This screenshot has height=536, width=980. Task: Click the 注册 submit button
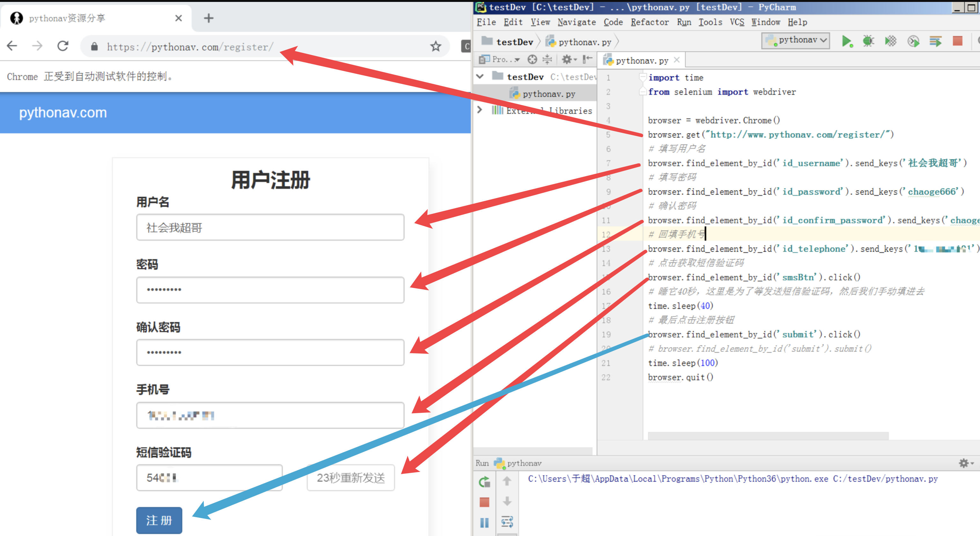click(159, 520)
